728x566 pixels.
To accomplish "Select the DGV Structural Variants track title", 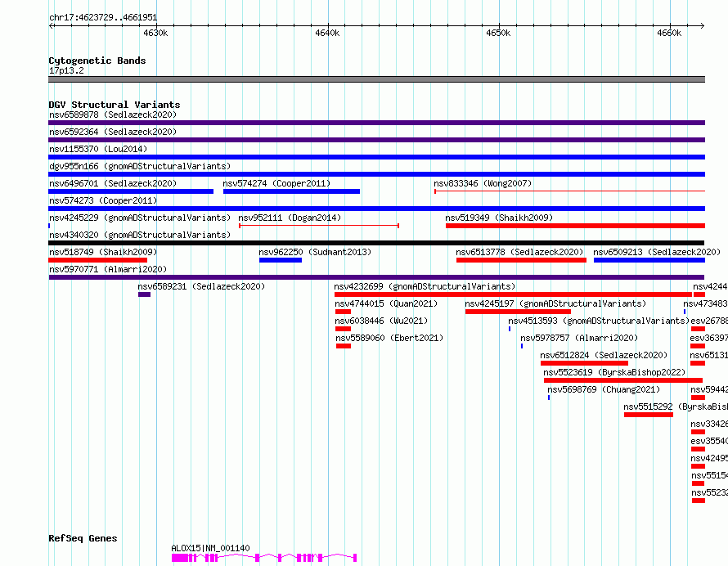I will (x=115, y=105).
